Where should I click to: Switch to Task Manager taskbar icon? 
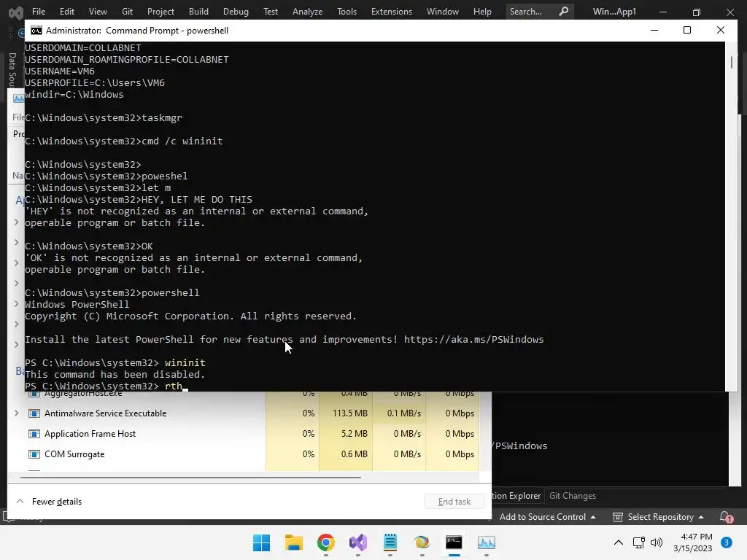(x=487, y=542)
